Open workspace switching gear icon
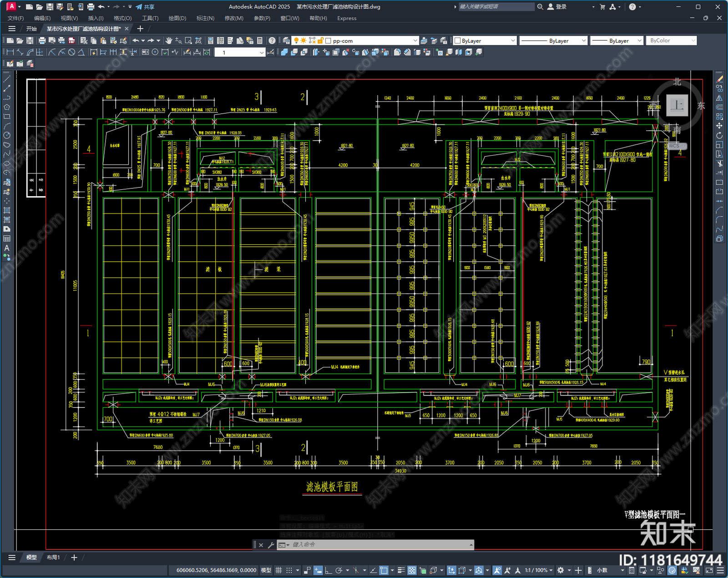 [x=561, y=570]
